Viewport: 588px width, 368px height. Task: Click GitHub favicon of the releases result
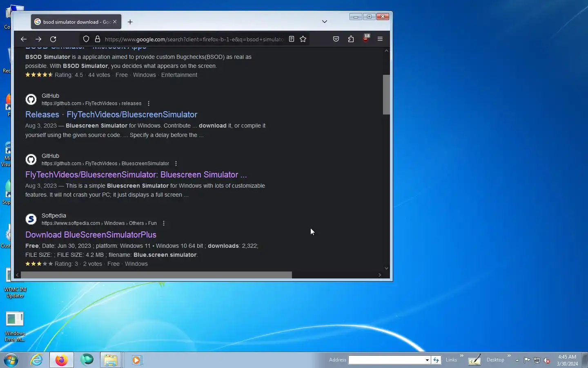pos(31,99)
